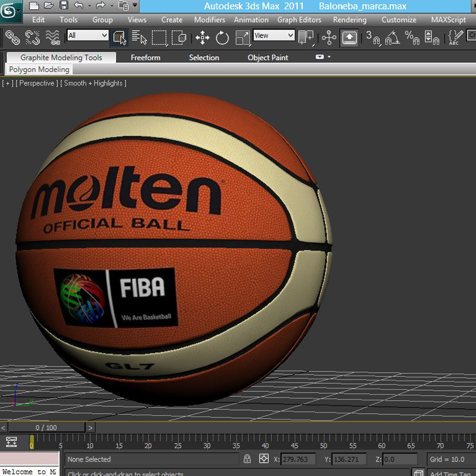Toggle Window/Crossing selection mode
Image resolution: width=476 pixels, height=476 pixels.
(179, 38)
